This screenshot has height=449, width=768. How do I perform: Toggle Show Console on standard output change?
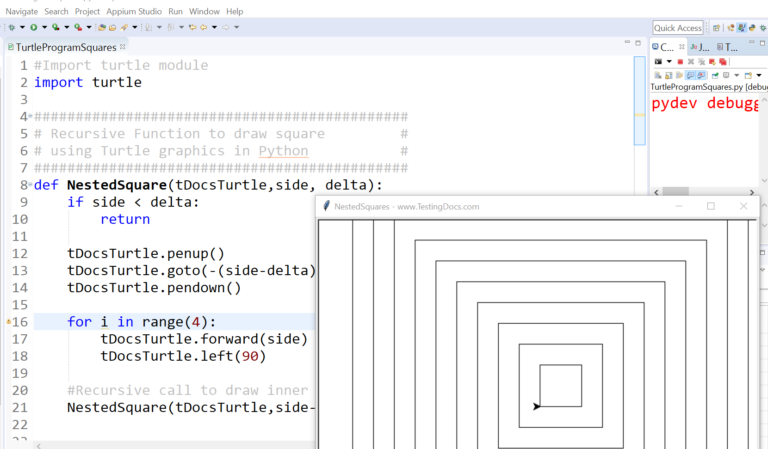[x=690, y=75]
